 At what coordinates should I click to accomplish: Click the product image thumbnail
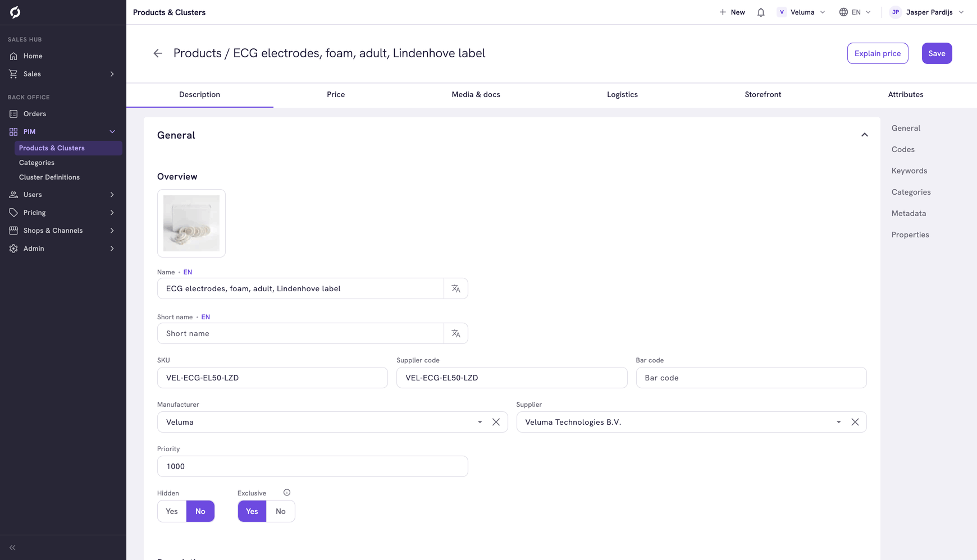tap(191, 223)
